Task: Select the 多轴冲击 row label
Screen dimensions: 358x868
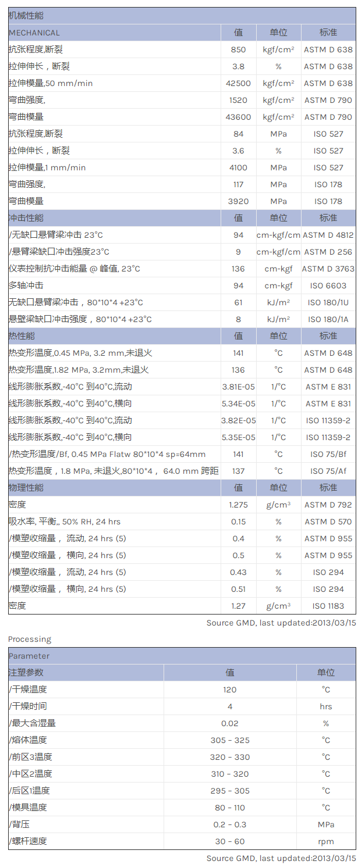Action: coord(26,285)
